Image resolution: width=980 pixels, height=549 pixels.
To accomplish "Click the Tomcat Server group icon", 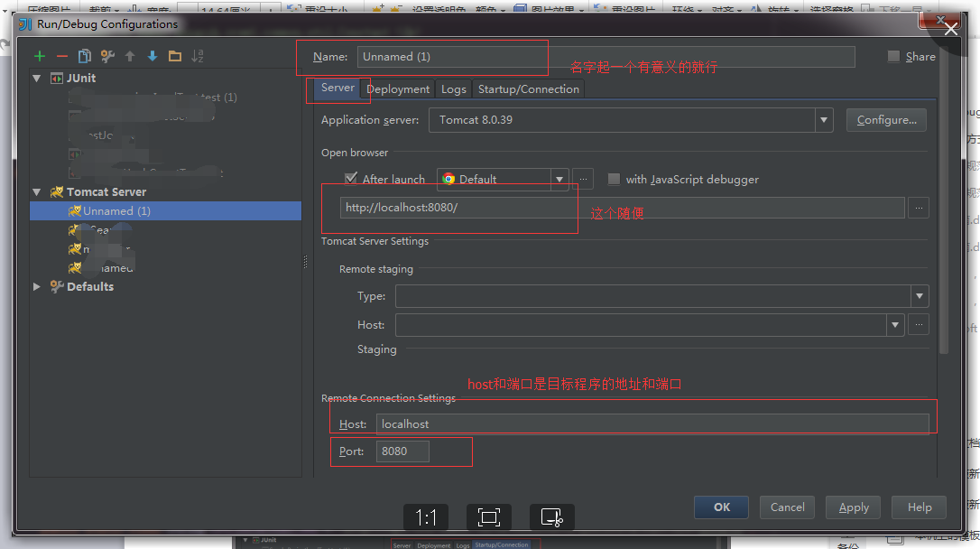I will [x=57, y=192].
